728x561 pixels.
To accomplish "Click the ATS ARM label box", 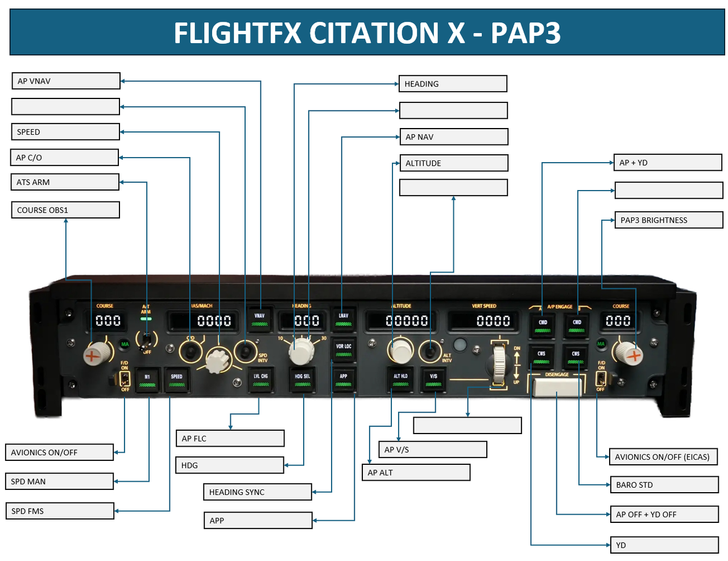I will 65,182.
